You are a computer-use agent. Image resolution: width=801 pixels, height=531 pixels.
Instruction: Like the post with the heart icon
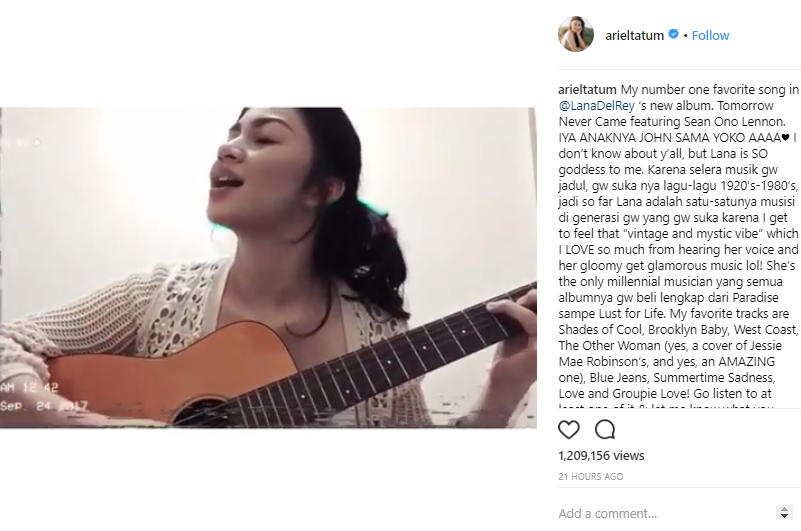[x=569, y=430]
